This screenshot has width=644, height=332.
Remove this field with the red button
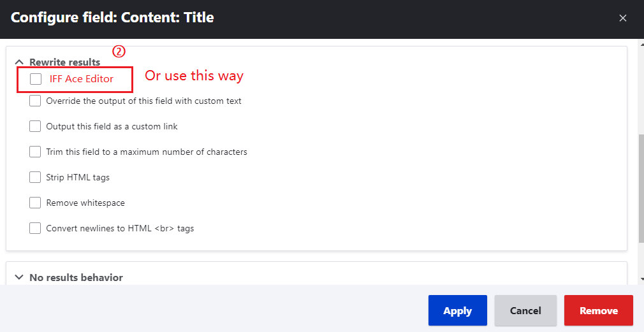click(x=599, y=310)
